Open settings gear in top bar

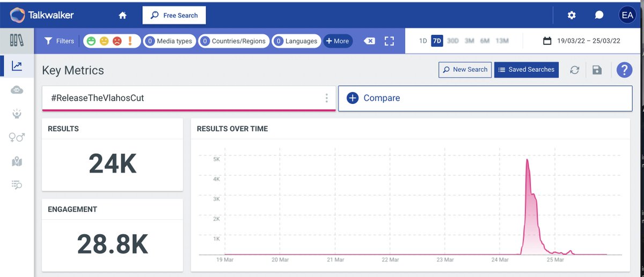click(572, 15)
